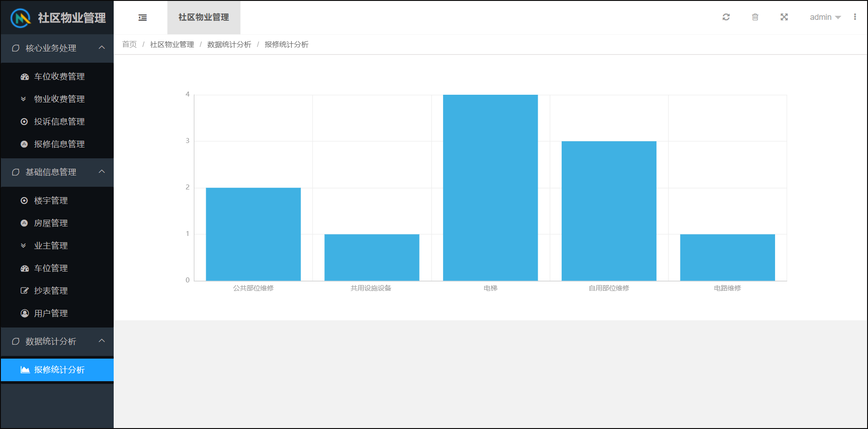Click the trash can icon
The height and width of the screenshot is (429, 868).
[x=755, y=17]
